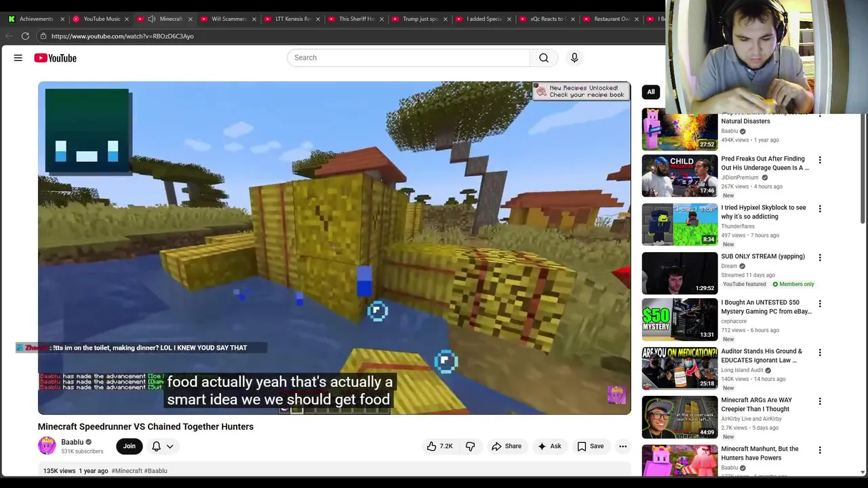Click the AirKirby Live and AirKirby channel

[751, 419]
